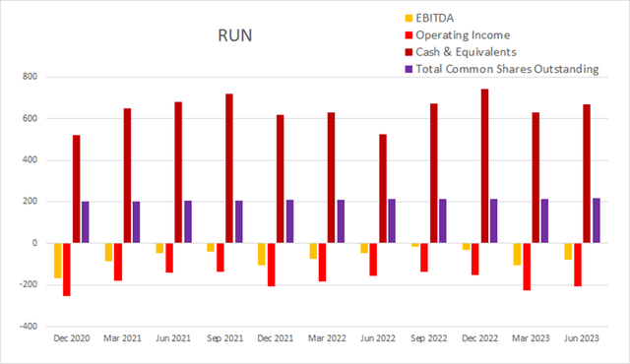This screenshot has width=630, height=364.
Task: Click the 400 y-axis value
Action: point(30,160)
